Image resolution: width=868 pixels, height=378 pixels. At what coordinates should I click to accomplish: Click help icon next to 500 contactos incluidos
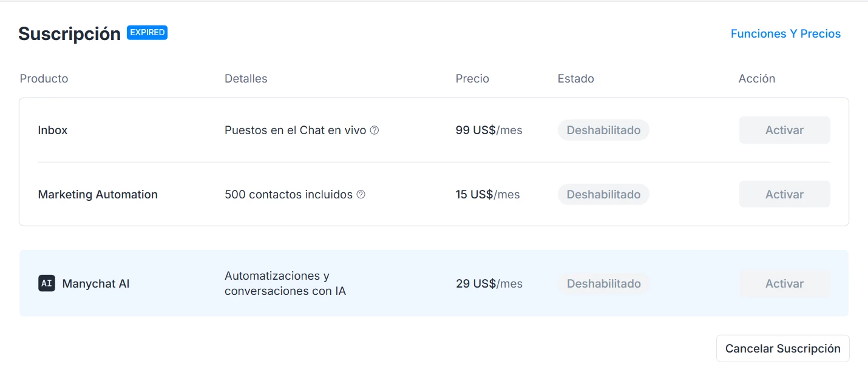[x=361, y=194]
